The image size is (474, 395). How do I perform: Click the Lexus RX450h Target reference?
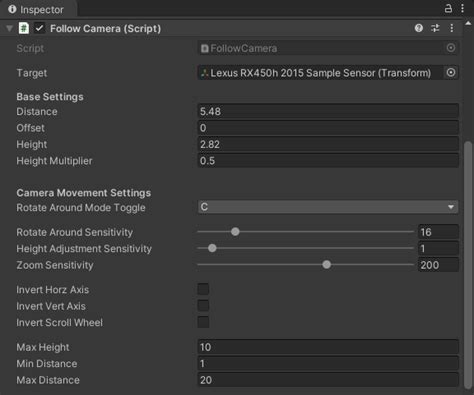[321, 73]
